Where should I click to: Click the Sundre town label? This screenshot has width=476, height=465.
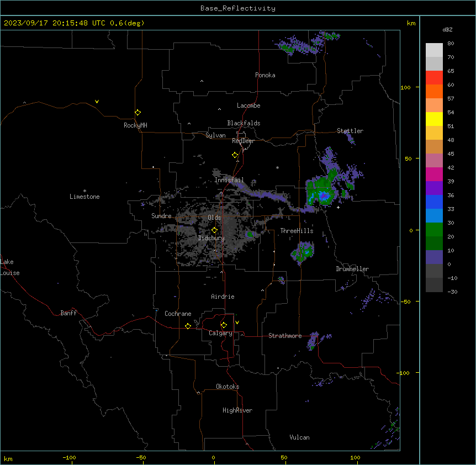pos(161,216)
